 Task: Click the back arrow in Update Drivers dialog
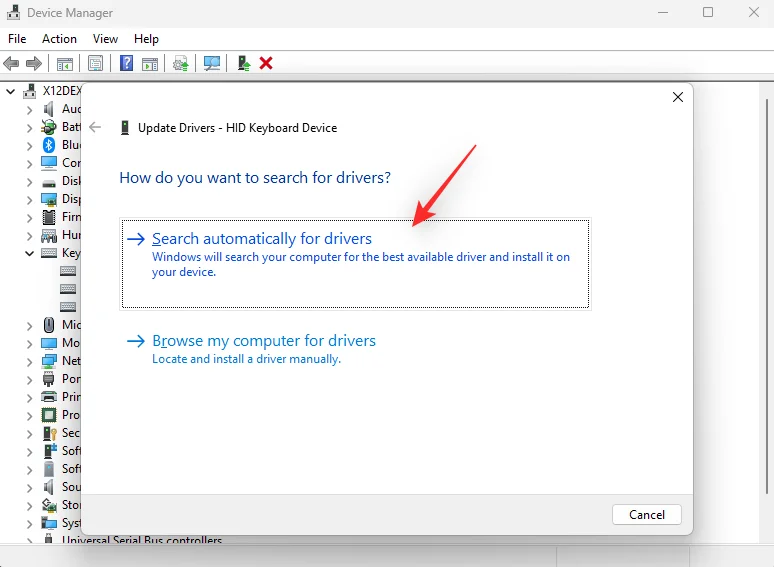(95, 127)
